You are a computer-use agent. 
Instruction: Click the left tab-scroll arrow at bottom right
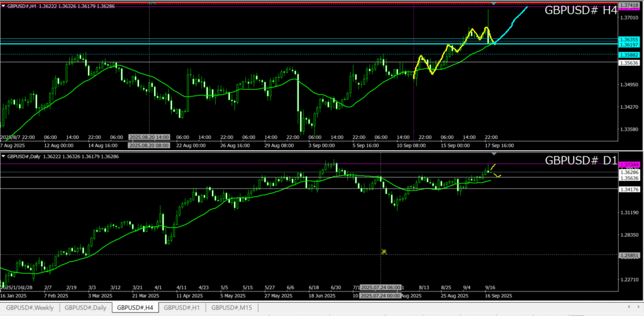click(630, 307)
